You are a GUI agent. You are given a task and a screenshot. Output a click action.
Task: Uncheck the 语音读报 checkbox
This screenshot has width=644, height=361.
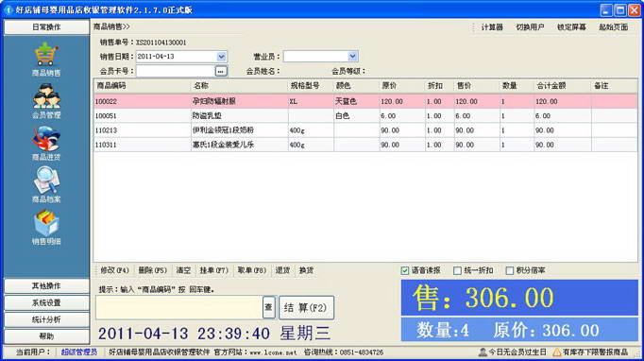tap(405, 270)
